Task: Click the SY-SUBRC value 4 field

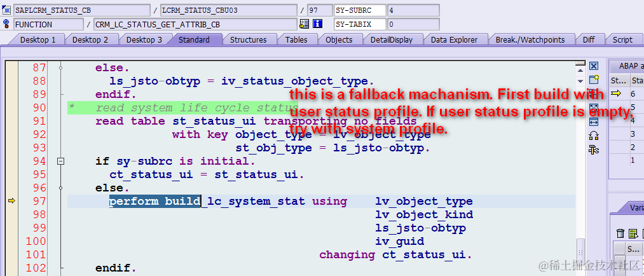Action: (x=413, y=10)
